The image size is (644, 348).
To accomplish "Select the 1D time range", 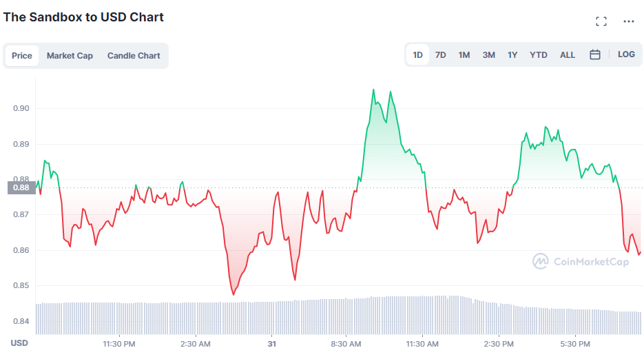I will 417,54.
